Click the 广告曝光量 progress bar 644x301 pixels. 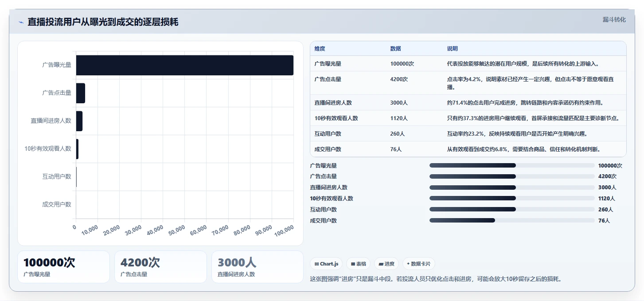point(512,165)
